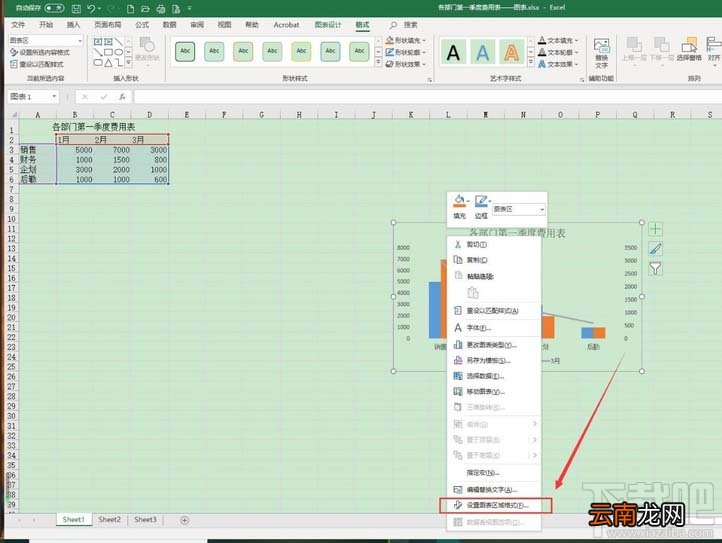The image size is (722, 543).
Task: Click the paste option icon in context menu
Action: pos(473,292)
